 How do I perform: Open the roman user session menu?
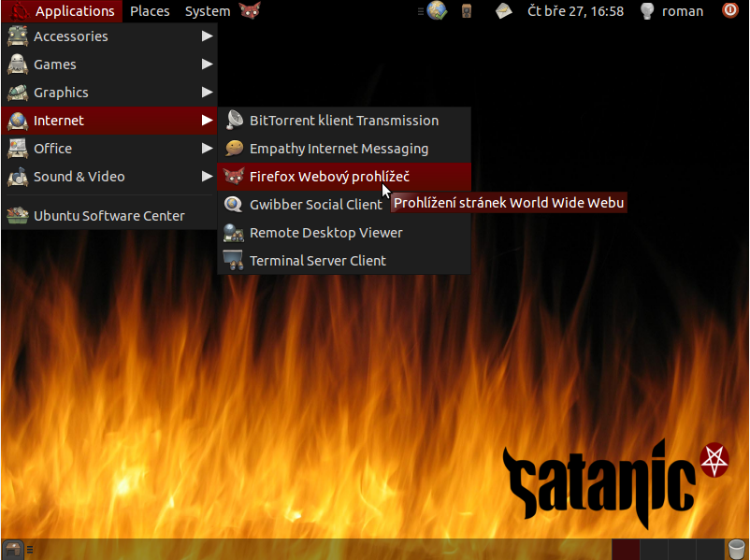pos(680,11)
